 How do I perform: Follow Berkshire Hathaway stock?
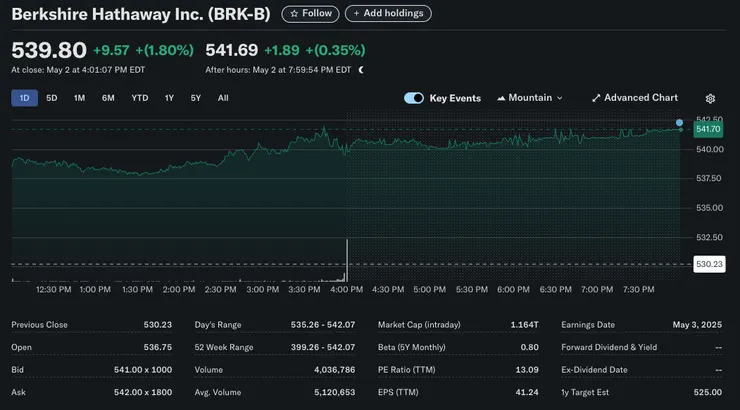click(x=311, y=14)
